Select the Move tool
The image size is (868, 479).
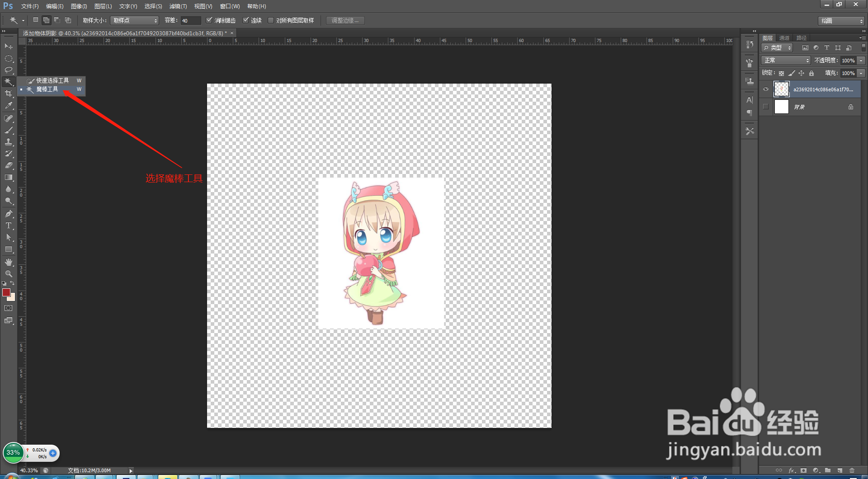(x=9, y=47)
